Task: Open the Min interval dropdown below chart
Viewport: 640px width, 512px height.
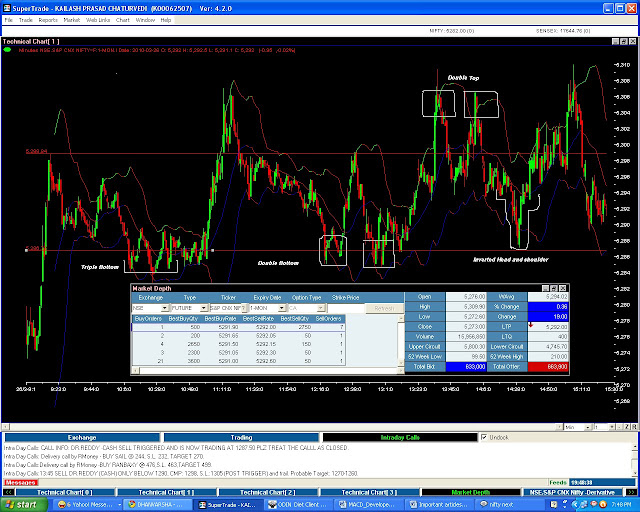Action: pyautogui.click(x=588, y=427)
